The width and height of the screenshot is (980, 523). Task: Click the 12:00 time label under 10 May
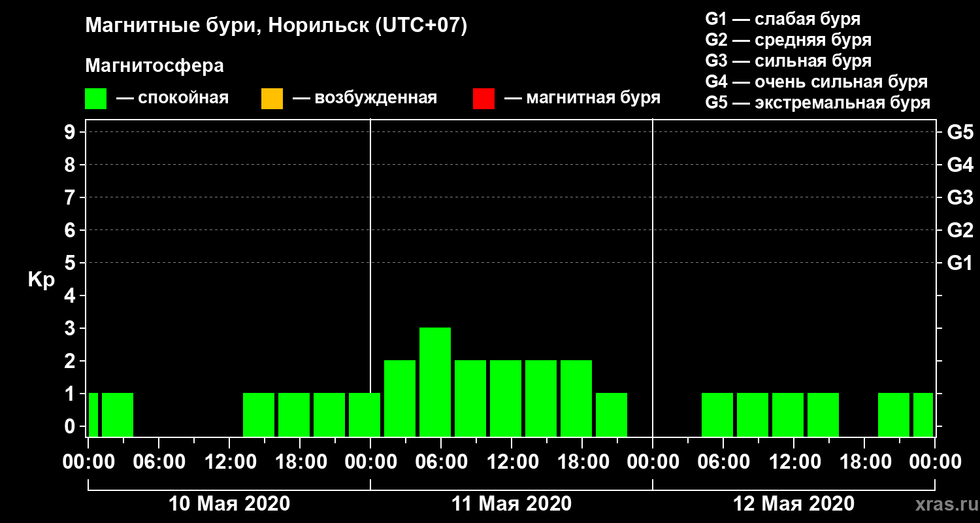pos(229,462)
